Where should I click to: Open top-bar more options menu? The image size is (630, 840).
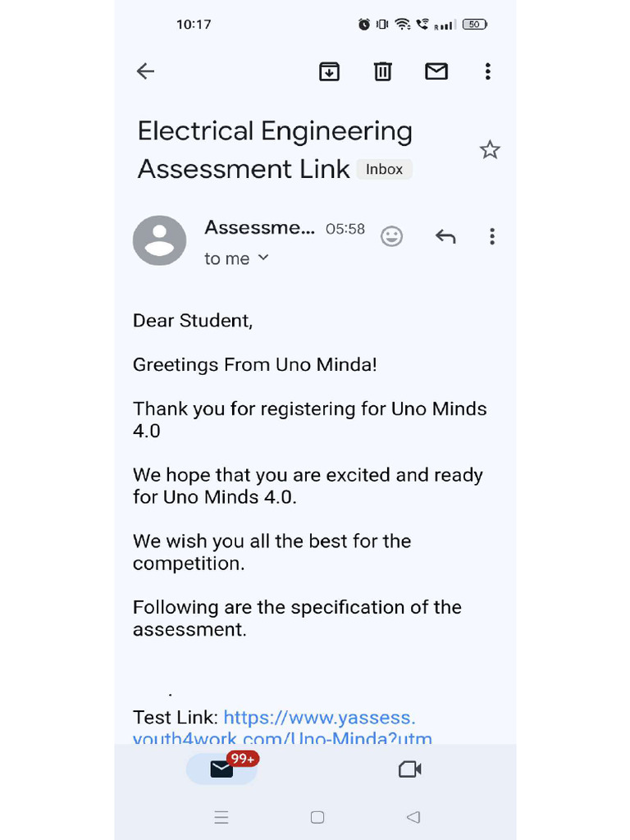pyautogui.click(x=487, y=71)
